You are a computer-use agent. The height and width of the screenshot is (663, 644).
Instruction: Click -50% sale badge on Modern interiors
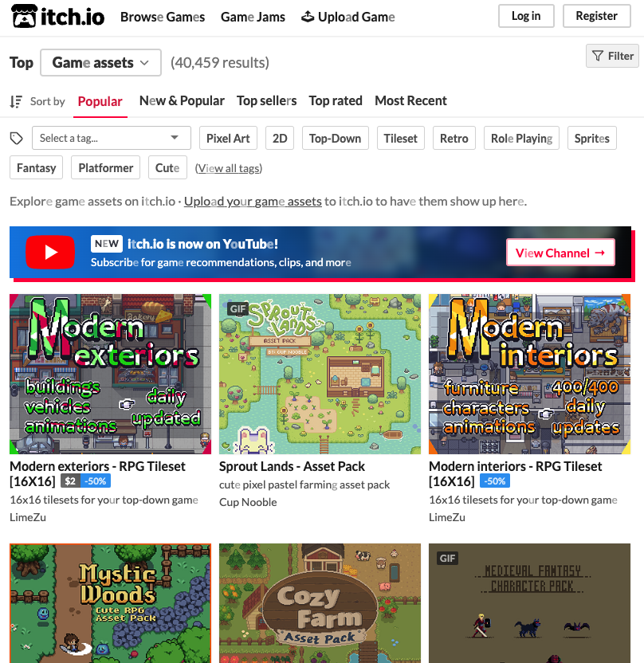tap(495, 481)
